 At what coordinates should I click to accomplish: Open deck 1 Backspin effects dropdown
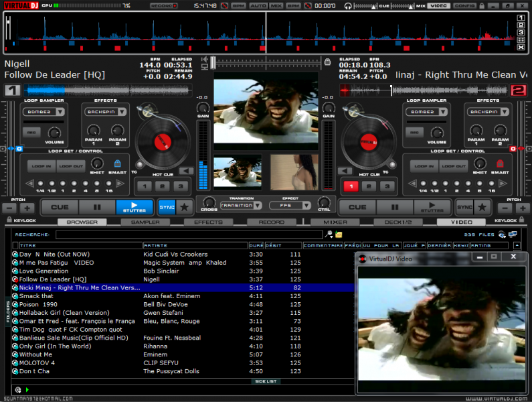[105, 112]
